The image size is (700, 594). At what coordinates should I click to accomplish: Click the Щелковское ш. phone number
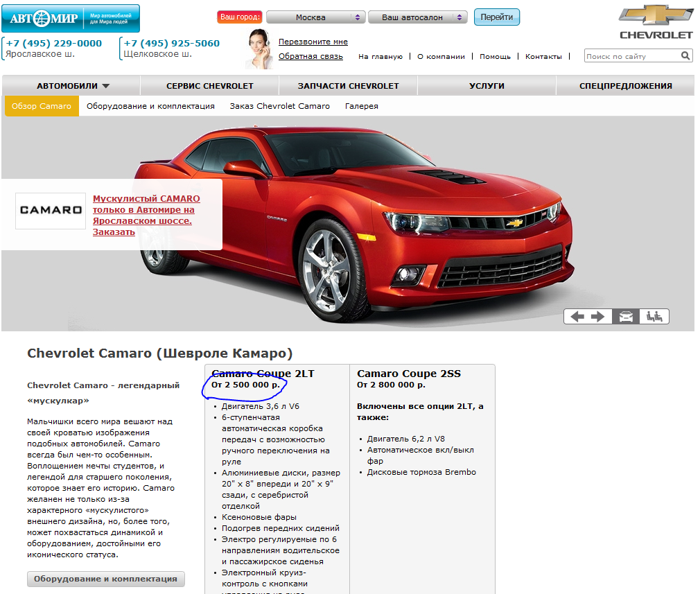click(171, 44)
